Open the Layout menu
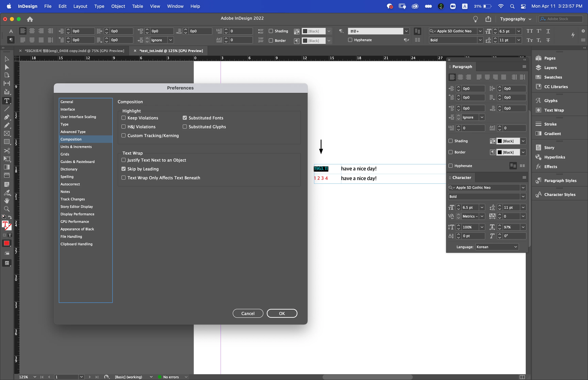 (x=80, y=6)
